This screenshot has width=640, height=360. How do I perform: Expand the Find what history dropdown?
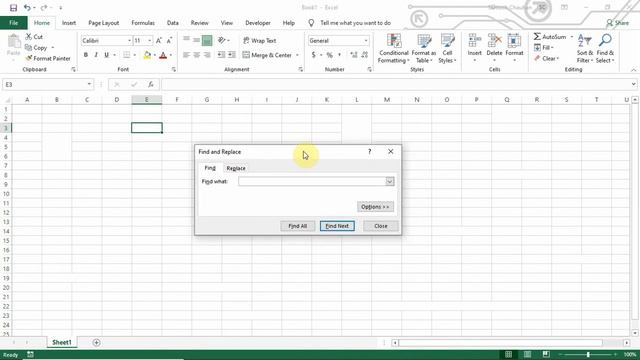[x=390, y=181]
